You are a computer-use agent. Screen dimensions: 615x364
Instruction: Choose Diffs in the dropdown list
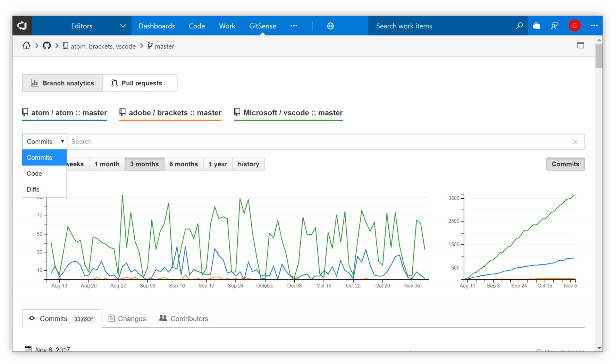[x=44, y=189]
